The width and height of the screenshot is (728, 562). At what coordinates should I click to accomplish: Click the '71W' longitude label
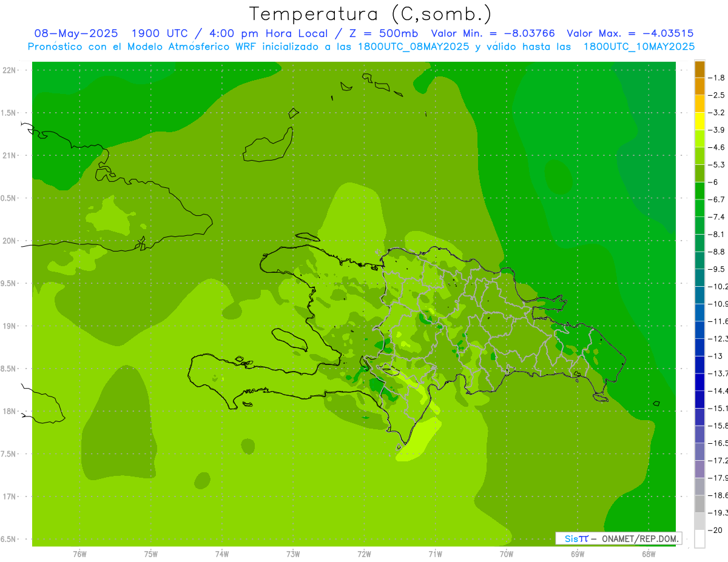coord(435,554)
